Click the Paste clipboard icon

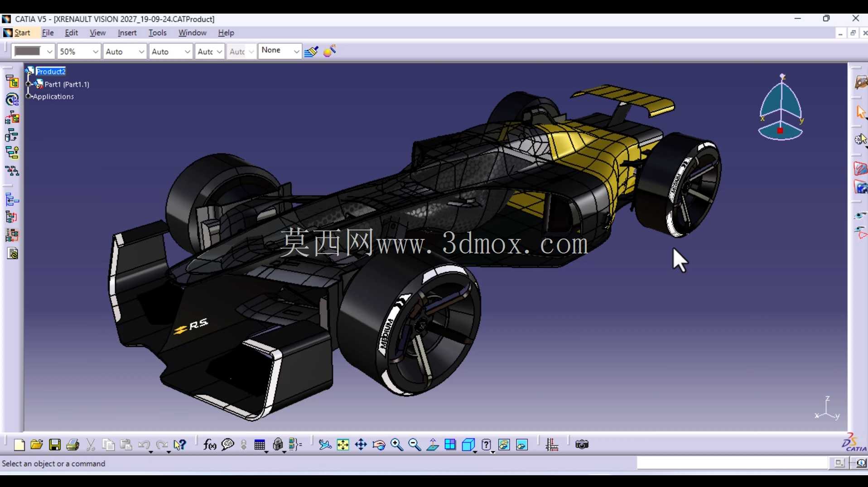click(126, 445)
